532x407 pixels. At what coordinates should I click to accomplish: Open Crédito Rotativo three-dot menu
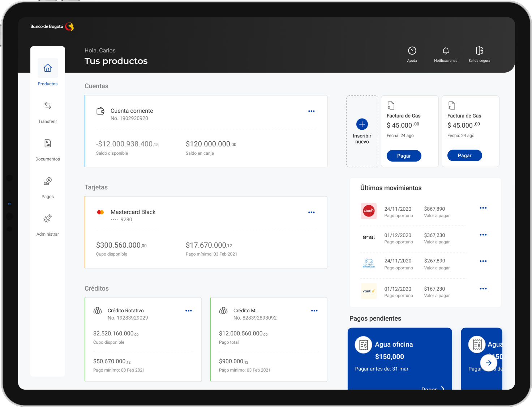point(188,311)
